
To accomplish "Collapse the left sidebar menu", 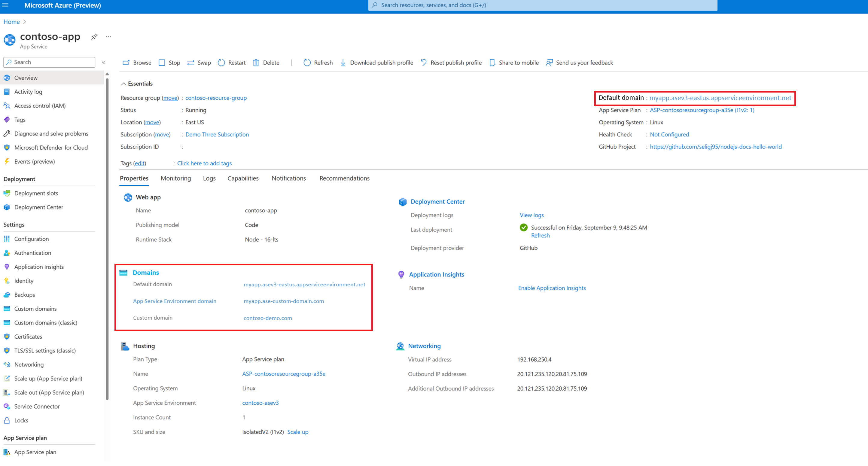I will pos(104,62).
